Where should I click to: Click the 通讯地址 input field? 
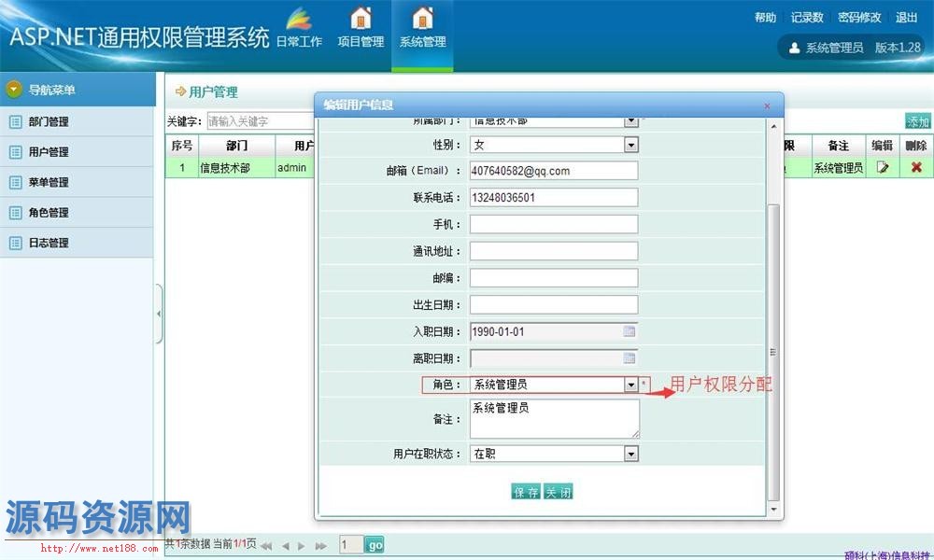coord(554,251)
